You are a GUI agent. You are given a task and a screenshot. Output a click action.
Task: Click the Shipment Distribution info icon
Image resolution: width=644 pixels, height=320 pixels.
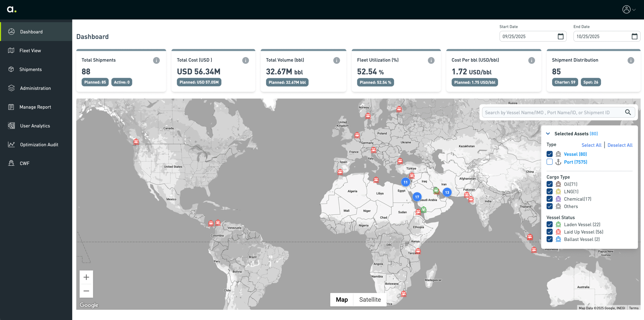point(631,60)
